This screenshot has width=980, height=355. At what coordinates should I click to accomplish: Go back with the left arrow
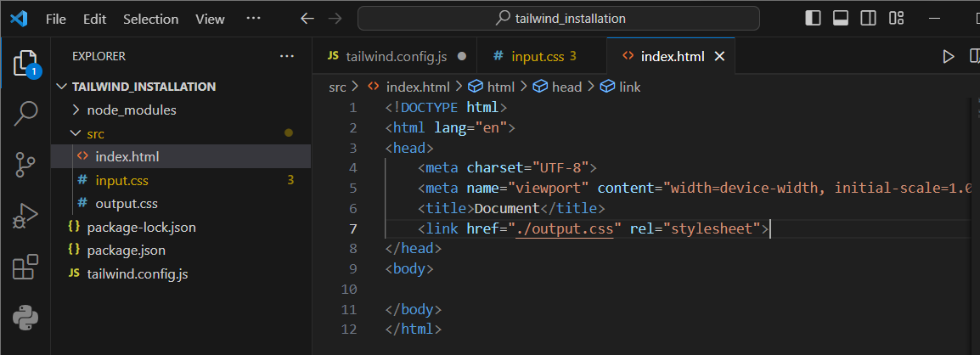[x=307, y=19]
